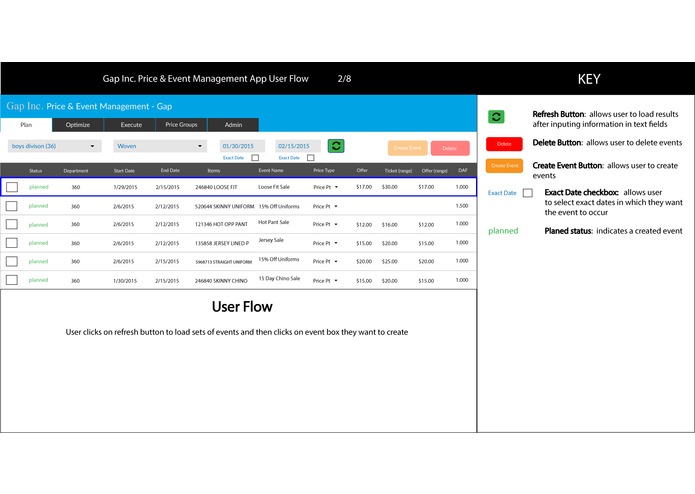The width and height of the screenshot is (695, 494).
Task: Click the green refresh button beside date fields
Action: click(336, 146)
